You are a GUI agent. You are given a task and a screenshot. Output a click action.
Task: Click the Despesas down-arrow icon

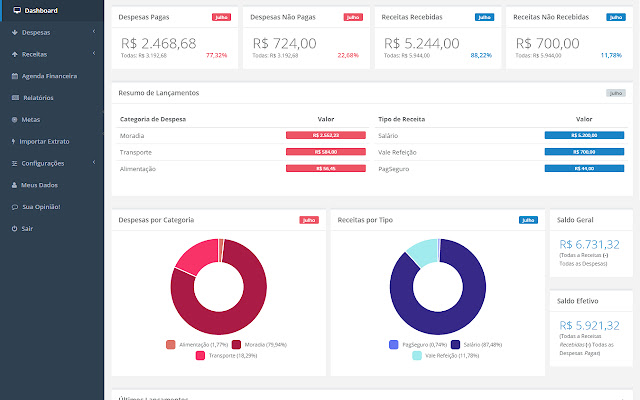pos(15,32)
